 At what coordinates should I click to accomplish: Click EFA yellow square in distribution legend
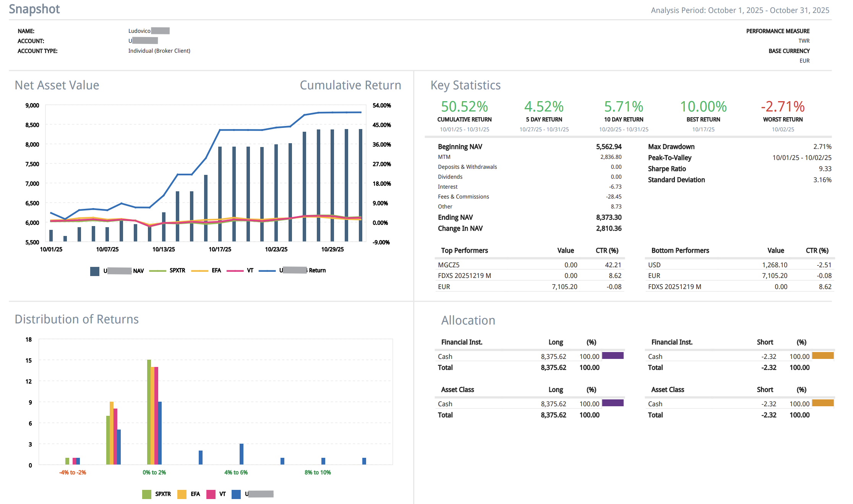[182, 494]
